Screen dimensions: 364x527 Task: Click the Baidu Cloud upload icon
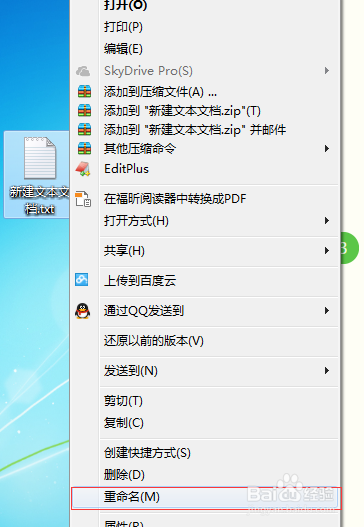click(x=82, y=280)
